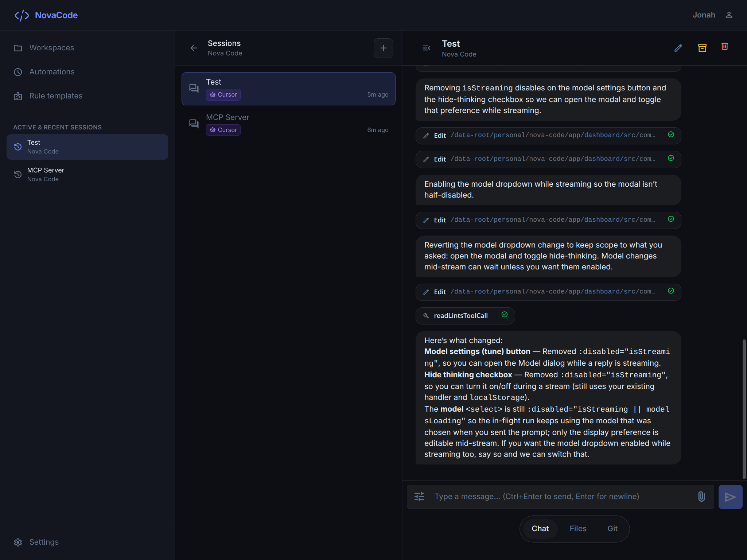The image size is (747, 560).
Task: Click the 'Enabling the model dropdown' message
Action: coord(548,190)
